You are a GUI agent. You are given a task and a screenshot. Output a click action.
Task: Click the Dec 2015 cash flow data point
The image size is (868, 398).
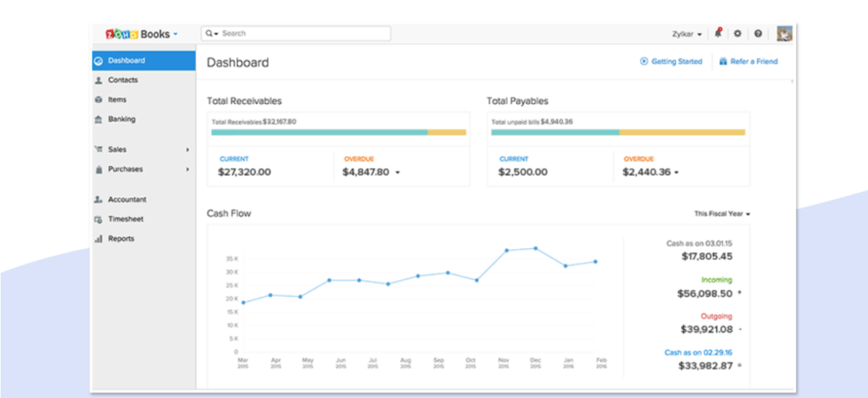(536, 248)
